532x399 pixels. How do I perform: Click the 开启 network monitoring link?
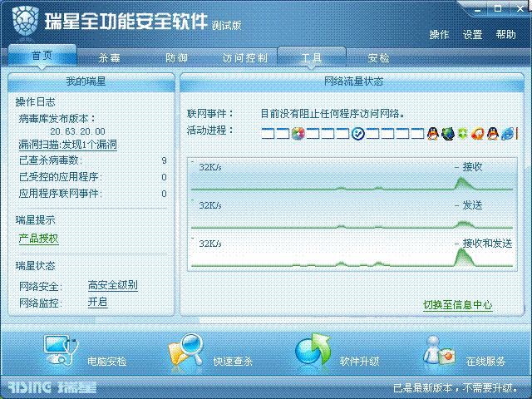98,302
